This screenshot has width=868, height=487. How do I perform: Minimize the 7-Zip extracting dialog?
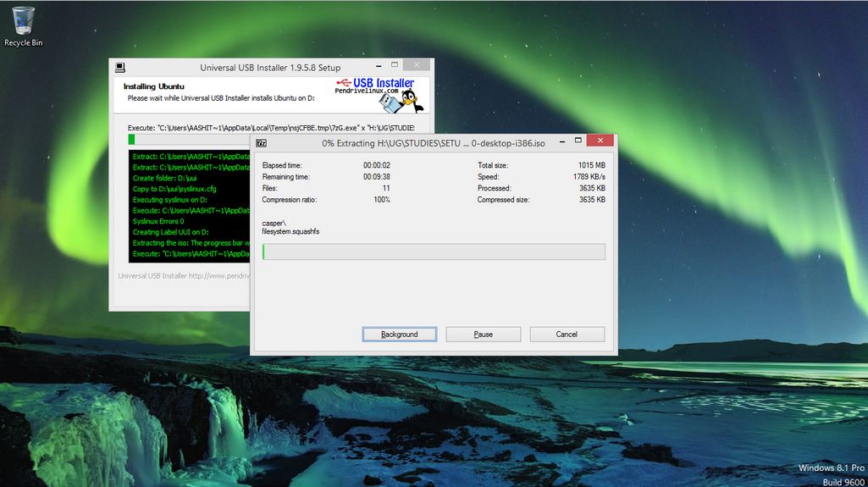562,141
